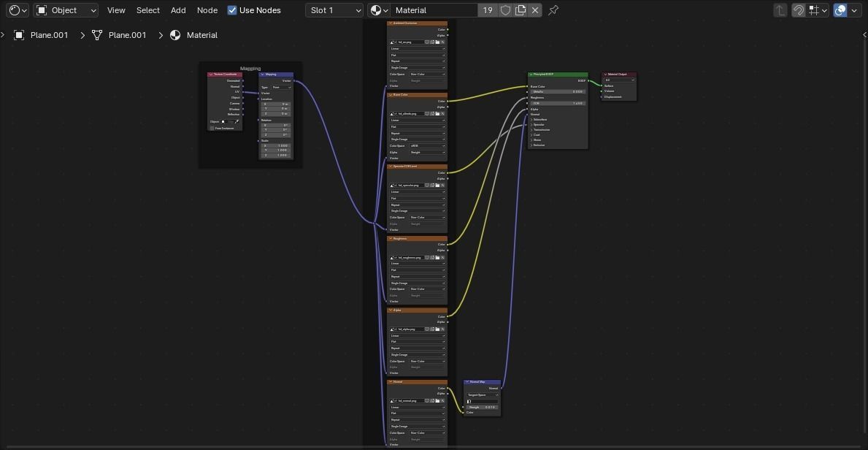Viewport: 868px width, 450px height.
Task: Open the editor type selector icon
Action: (x=18, y=10)
